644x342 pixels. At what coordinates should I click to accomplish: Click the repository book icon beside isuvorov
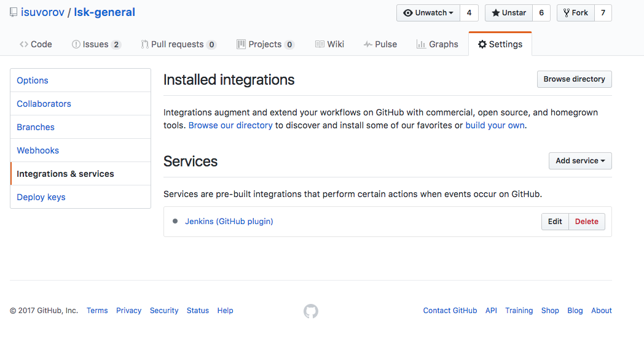pyautogui.click(x=14, y=12)
